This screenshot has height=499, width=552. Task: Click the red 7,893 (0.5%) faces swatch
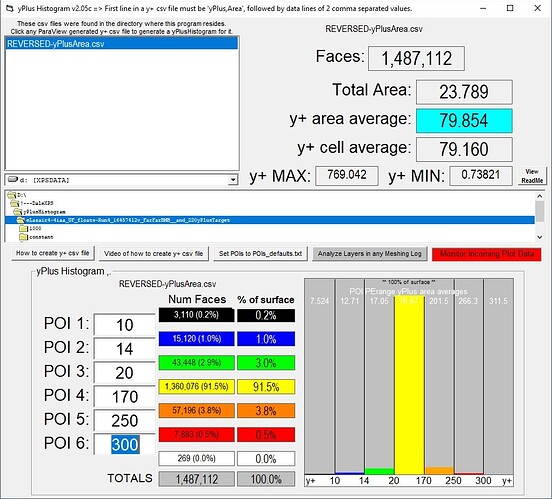point(196,435)
